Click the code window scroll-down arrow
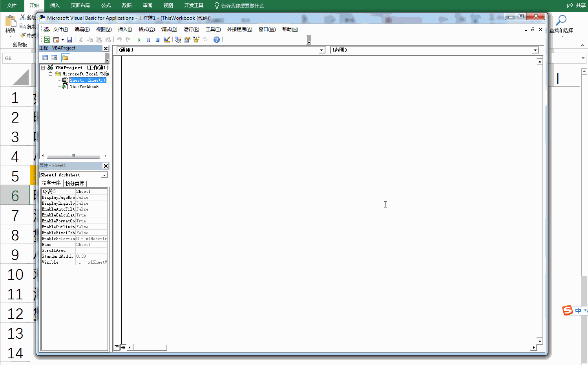This screenshot has width=588, height=365. 540,341
